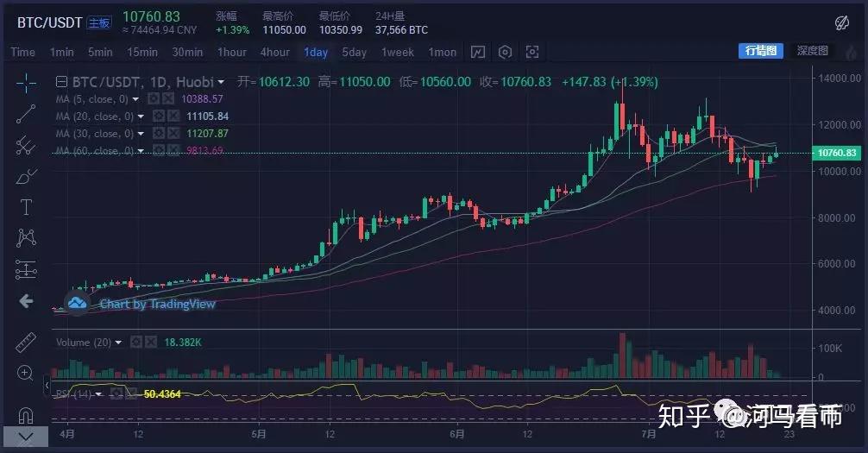Screen dimensions: 868x453
Task: Select the 1day interval
Action: tap(316, 52)
